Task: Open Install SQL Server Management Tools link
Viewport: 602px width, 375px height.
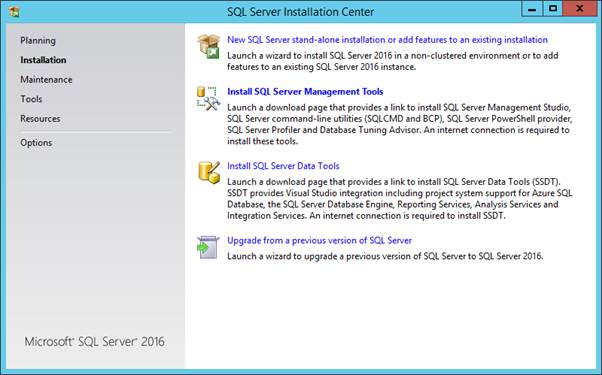Action: [x=305, y=91]
